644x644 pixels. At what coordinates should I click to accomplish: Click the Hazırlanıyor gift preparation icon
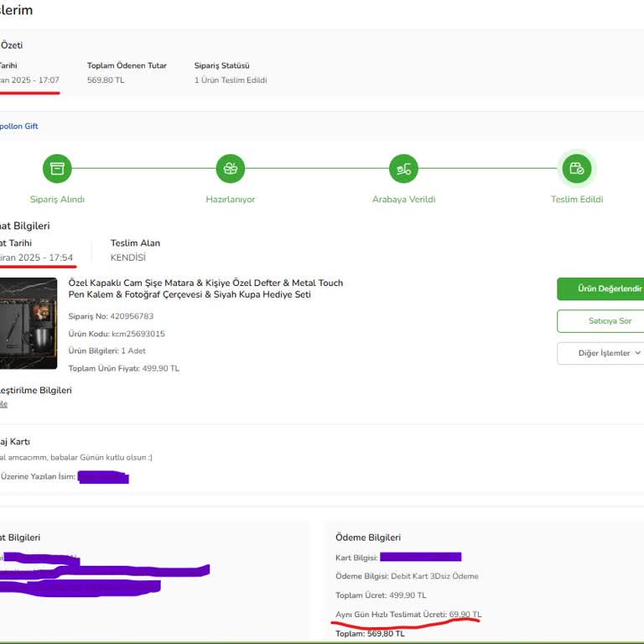pyautogui.click(x=230, y=169)
